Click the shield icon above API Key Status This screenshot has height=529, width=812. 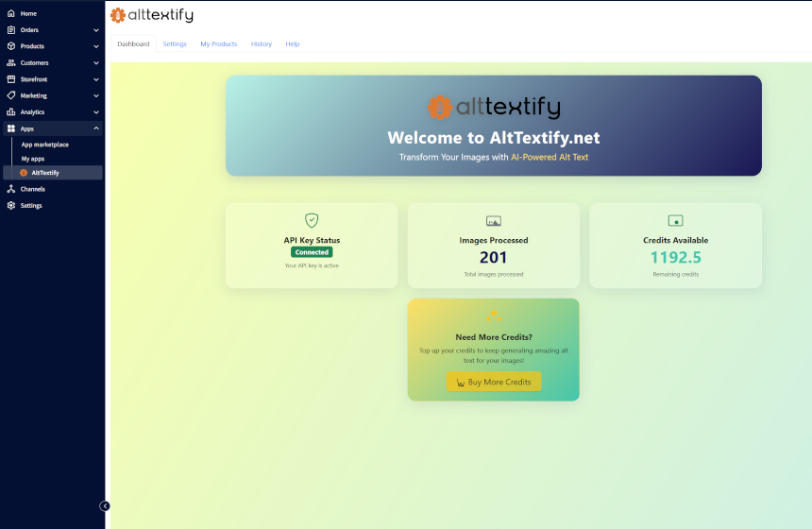[x=312, y=220]
